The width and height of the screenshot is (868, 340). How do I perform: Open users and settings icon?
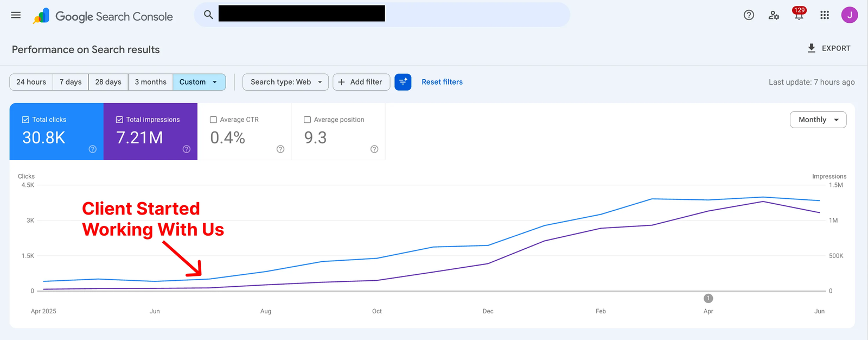pos(774,15)
